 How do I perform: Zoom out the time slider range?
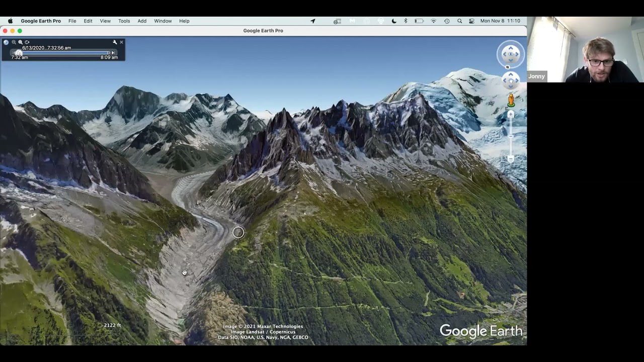coord(14,42)
